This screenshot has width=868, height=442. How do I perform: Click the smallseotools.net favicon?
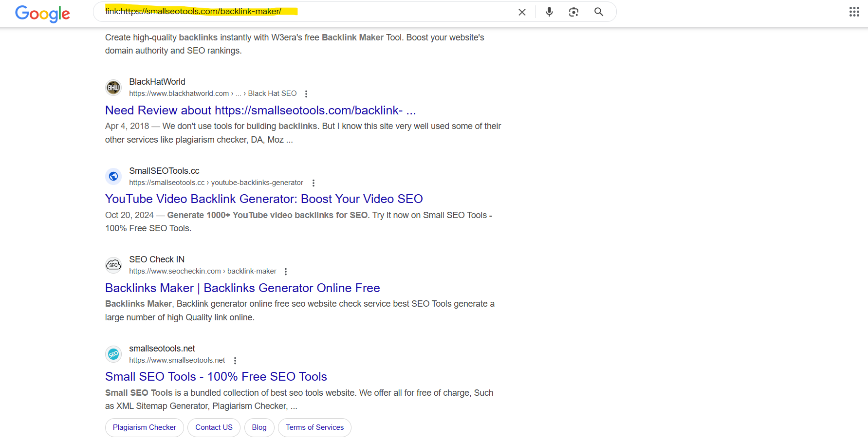pos(113,354)
